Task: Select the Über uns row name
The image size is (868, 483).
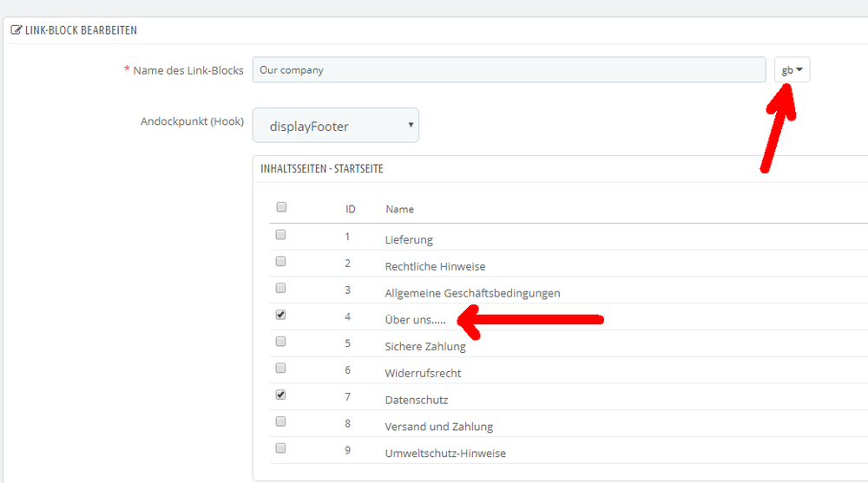Action: pos(415,320)
